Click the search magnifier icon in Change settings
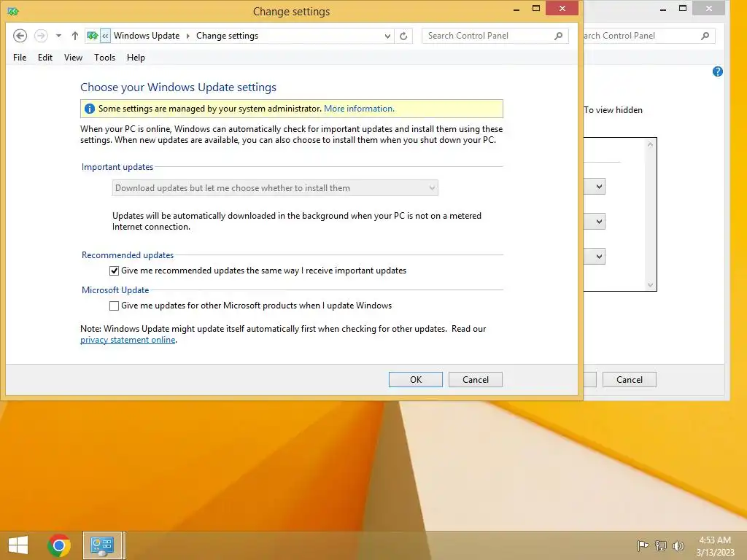 pyautogui.click(x=558, y=36)
